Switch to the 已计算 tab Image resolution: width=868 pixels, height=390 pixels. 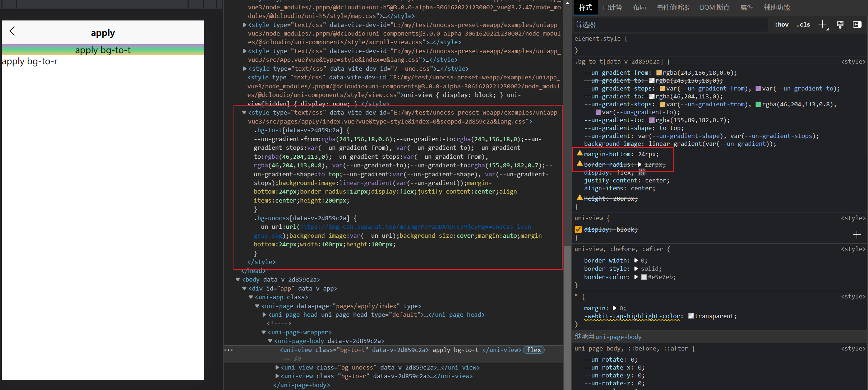(x=613, y=7)
